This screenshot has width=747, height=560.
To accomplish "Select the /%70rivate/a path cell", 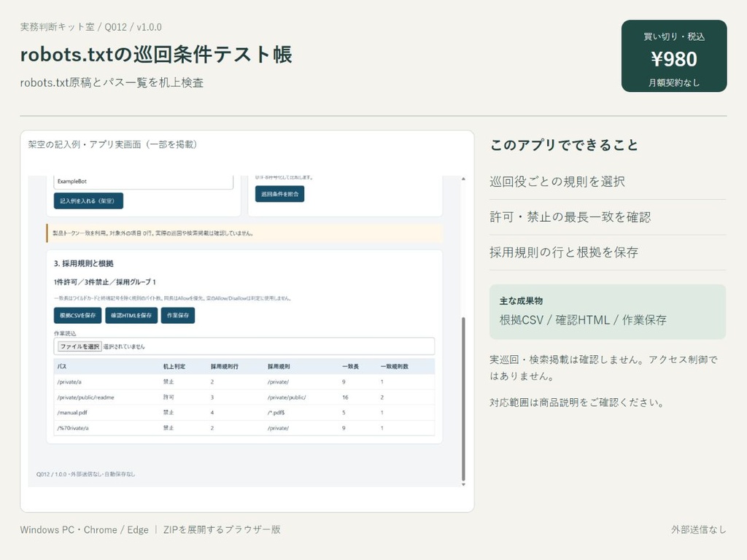I will coord(73,428).
